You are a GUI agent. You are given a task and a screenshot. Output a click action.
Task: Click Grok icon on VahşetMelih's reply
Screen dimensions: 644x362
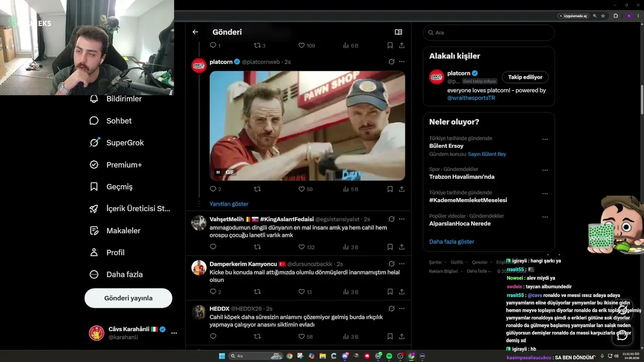coord(391,219)
